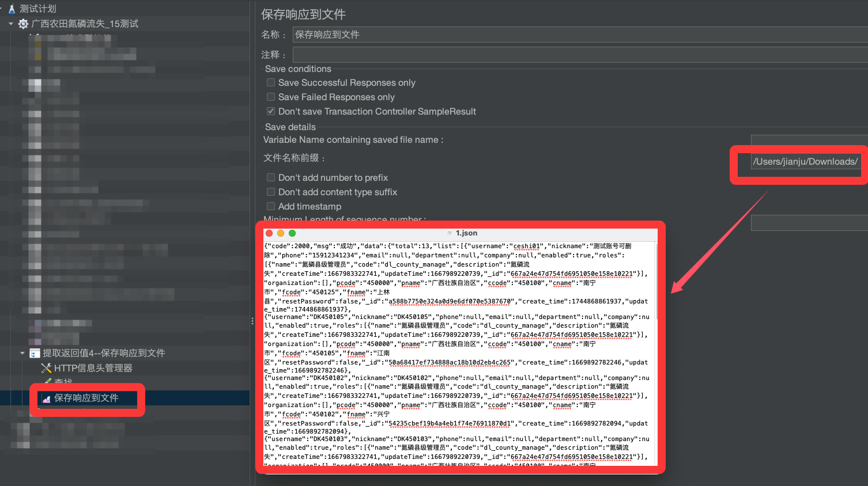Click the 名称 name input field
The image size is (868, 486).
click(x=580, y=35)
